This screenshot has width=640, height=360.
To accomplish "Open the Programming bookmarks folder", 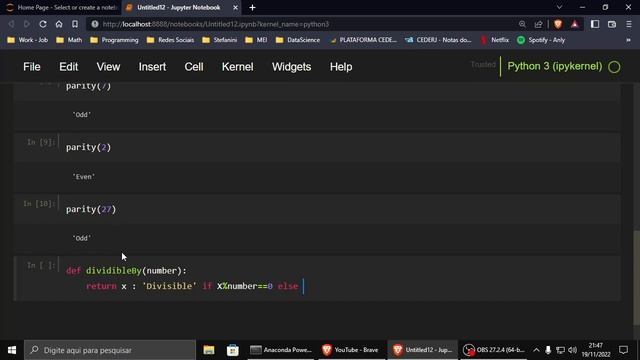I will coord(115,40).
